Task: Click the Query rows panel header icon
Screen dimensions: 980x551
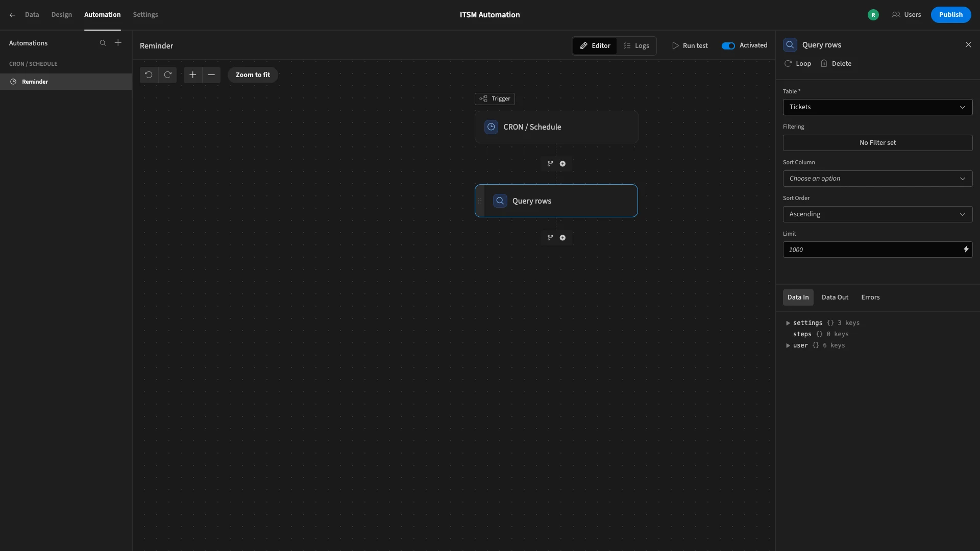Action: point(790,45)
